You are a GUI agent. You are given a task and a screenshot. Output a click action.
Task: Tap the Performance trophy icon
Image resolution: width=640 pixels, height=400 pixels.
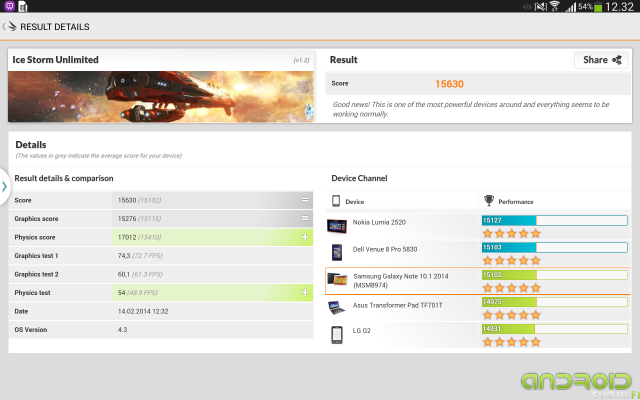[489, 200]
